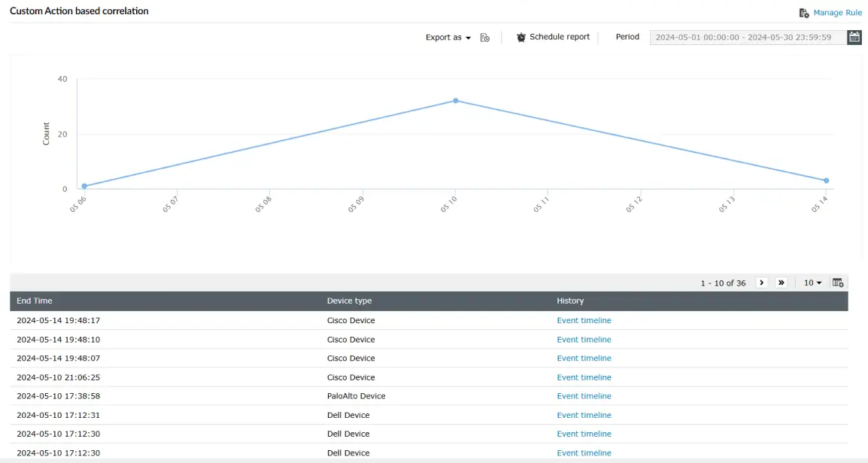This screenshot has width=868, height=463.
Task: Go to the next page of results
Action: click(762, 282)
